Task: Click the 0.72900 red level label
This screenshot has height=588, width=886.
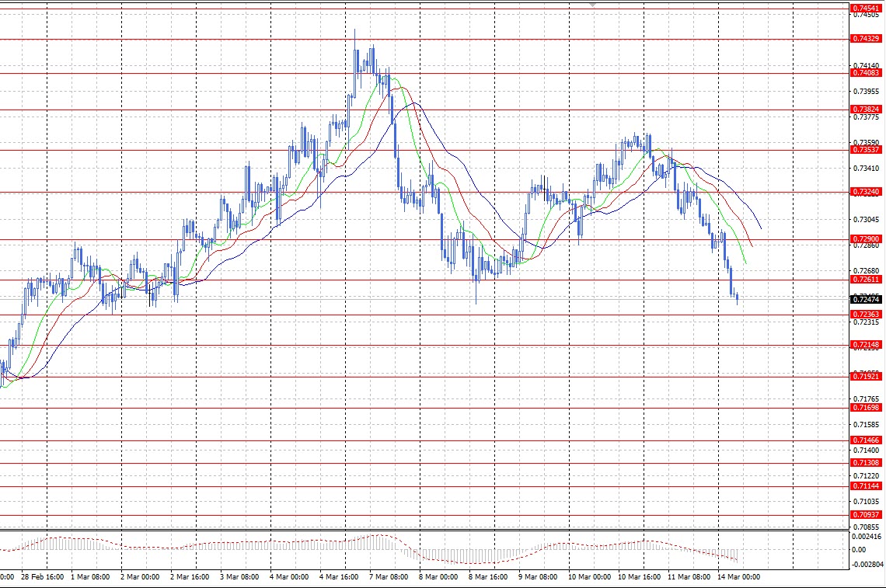Action: coord(866,239)
